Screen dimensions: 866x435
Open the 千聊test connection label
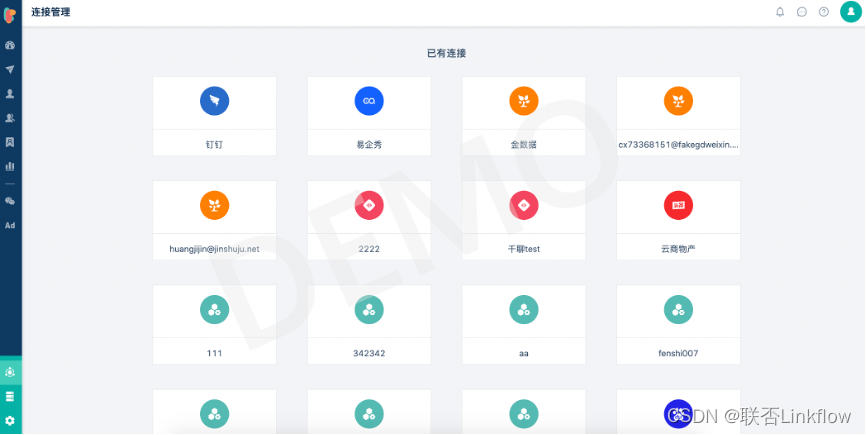(x=524, y=249)
